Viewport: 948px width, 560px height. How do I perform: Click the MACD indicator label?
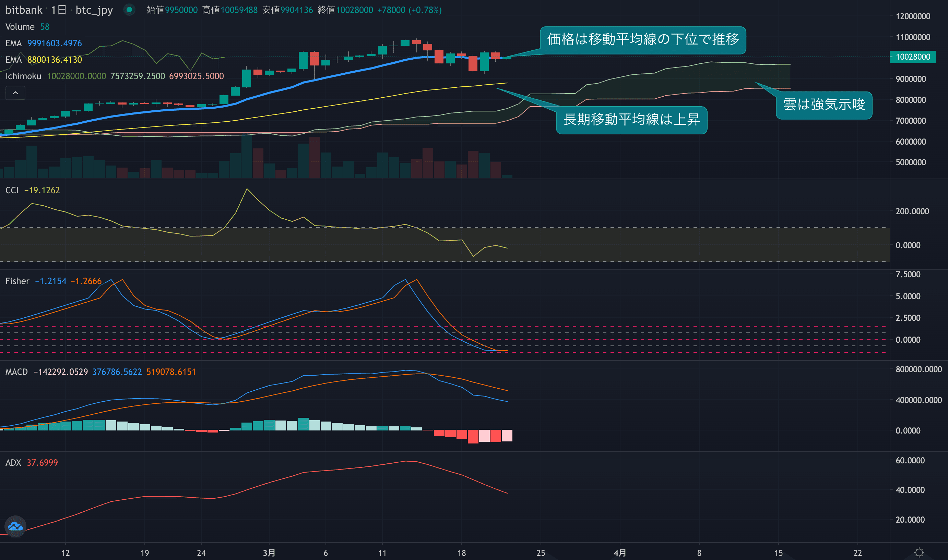point(16,372)
